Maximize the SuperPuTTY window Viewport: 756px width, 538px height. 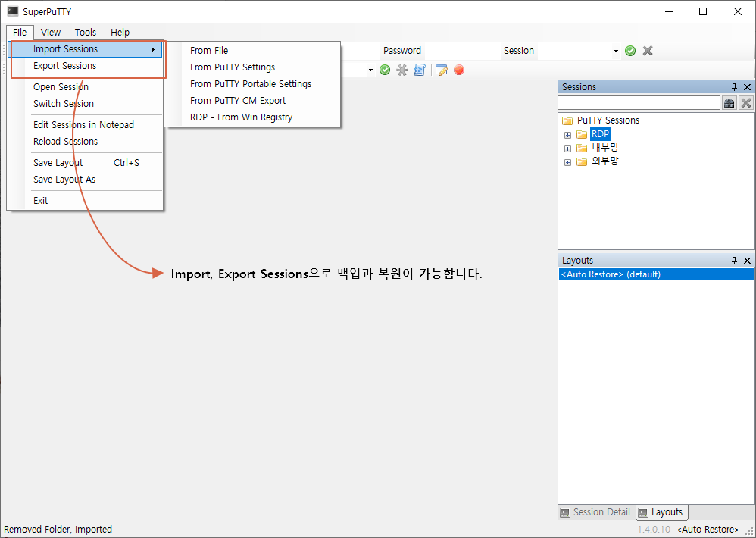[x=703, y=11]
